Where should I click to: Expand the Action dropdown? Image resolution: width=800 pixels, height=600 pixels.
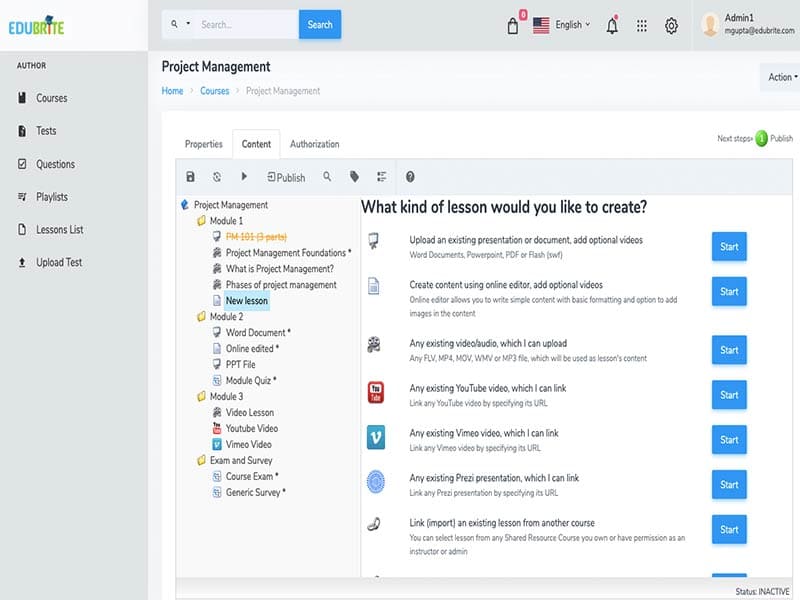781,77
